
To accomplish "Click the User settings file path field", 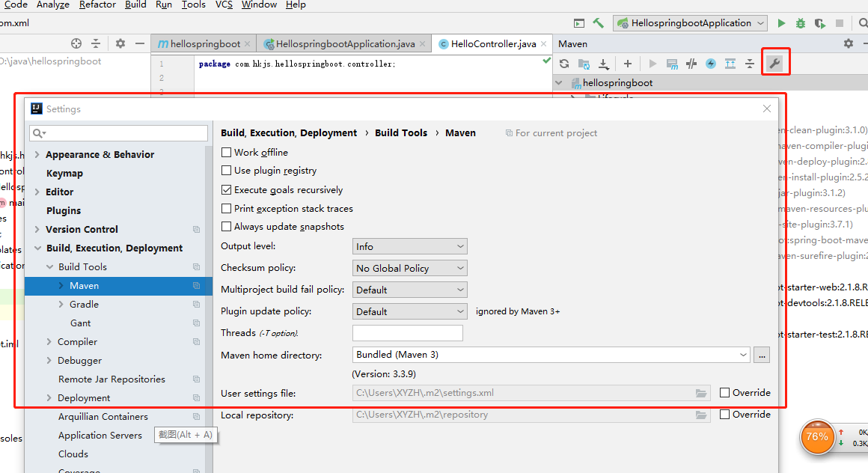I will 531,393.
